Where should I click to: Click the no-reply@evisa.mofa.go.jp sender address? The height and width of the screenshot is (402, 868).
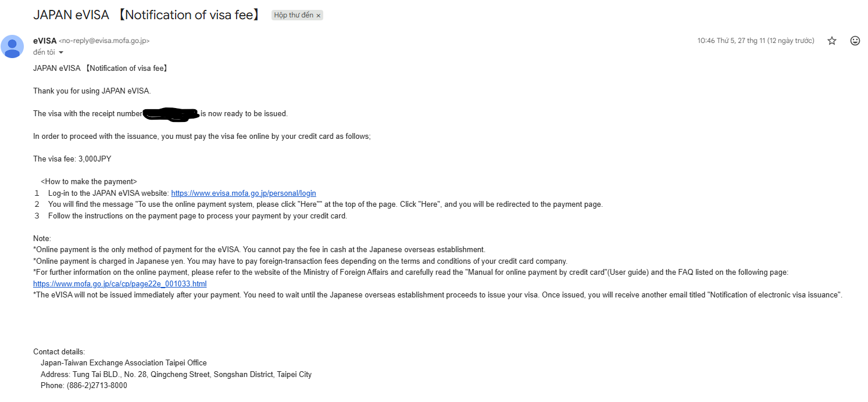tap(104, 41)
